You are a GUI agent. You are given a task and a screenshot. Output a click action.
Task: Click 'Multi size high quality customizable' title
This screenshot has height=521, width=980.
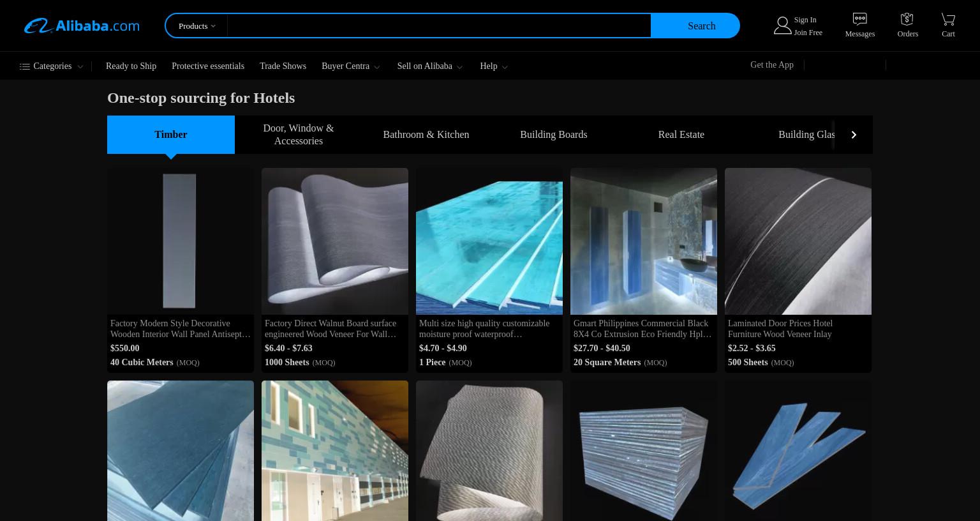click(x=484, y=329)
